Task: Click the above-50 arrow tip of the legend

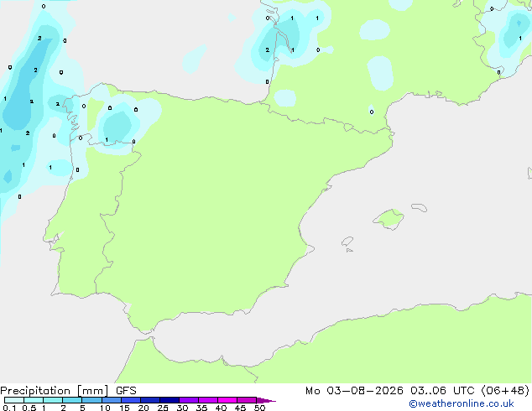Action: (266, 400)
